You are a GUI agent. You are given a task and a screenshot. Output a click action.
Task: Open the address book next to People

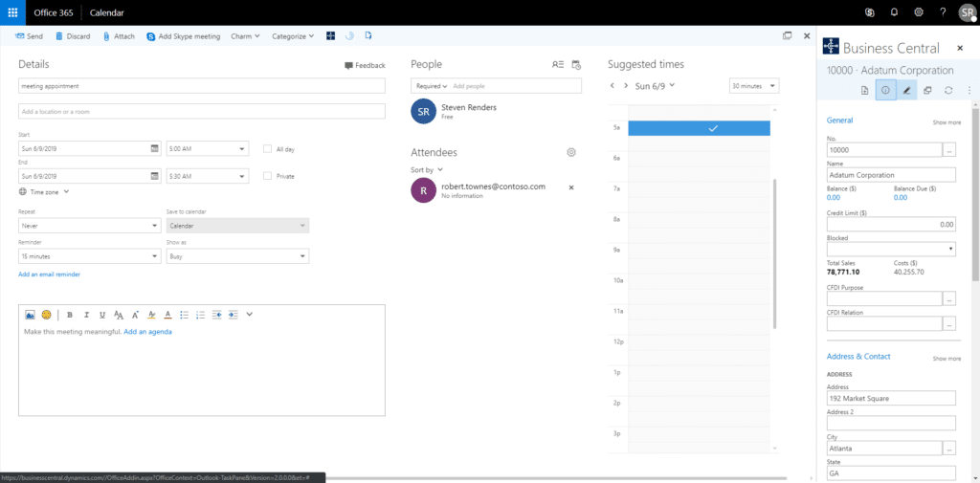pyautogui.click(x=558, y=64)
